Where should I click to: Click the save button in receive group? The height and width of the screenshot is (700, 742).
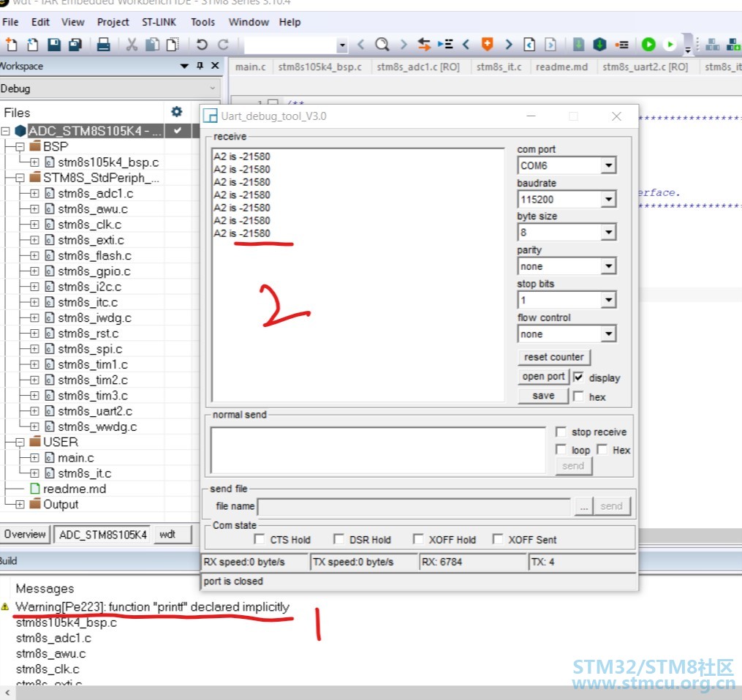point(543,396)
